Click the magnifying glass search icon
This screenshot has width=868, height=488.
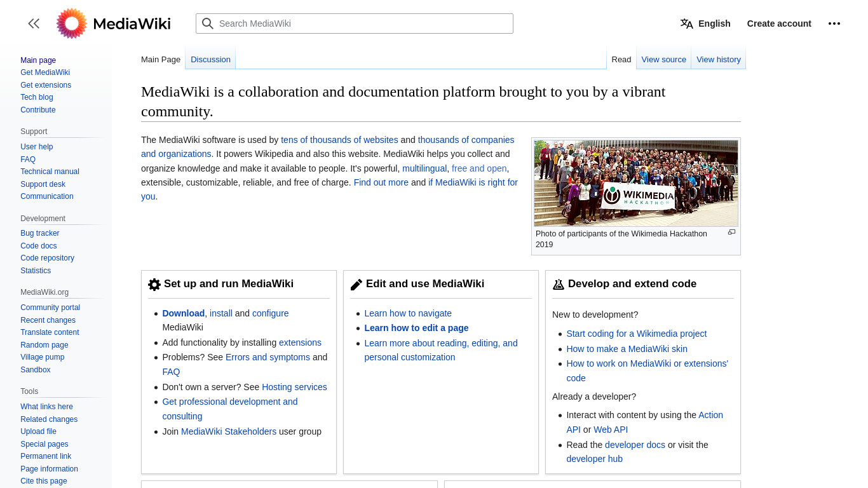(x=208, y=24)
